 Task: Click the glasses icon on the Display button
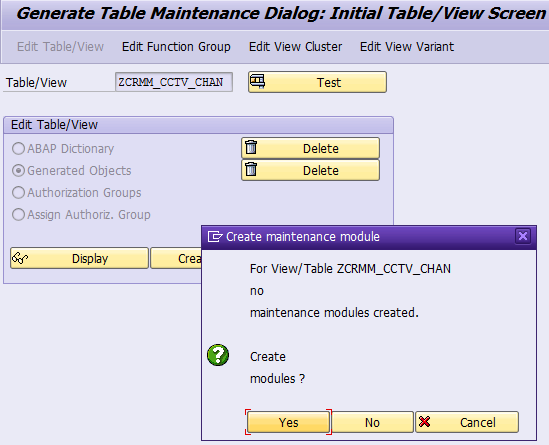(x=20, y=258)
